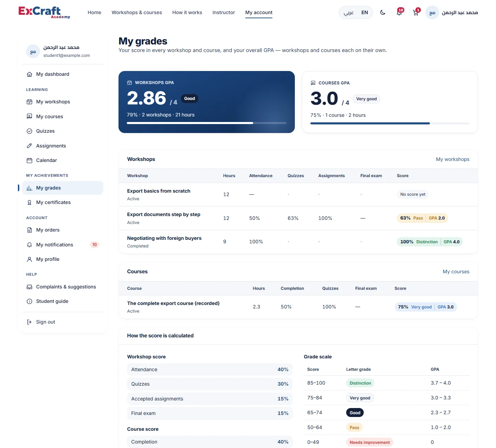Image resolution: width=496 pixels, height=448 pixels.
Task: Click the sidebar notifications count badge 10
Action: [94, 245]
